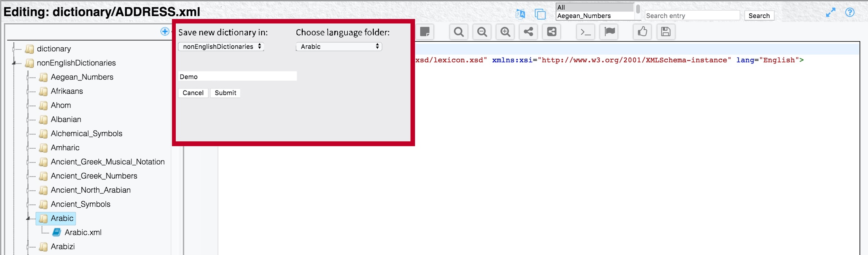Expand the Ahom folder tree node
The height and width of the screenshot is (255, 868).
[28, 105]
